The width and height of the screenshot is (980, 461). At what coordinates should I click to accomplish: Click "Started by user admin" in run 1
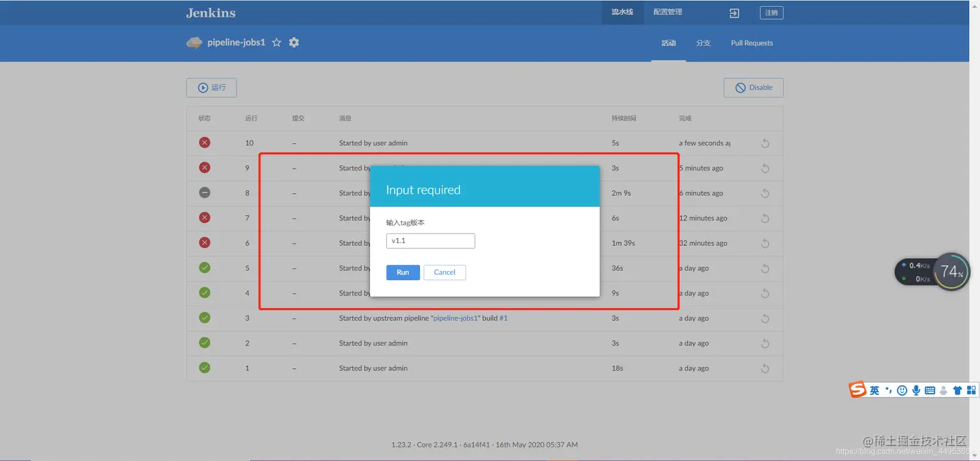pos(373,368)
